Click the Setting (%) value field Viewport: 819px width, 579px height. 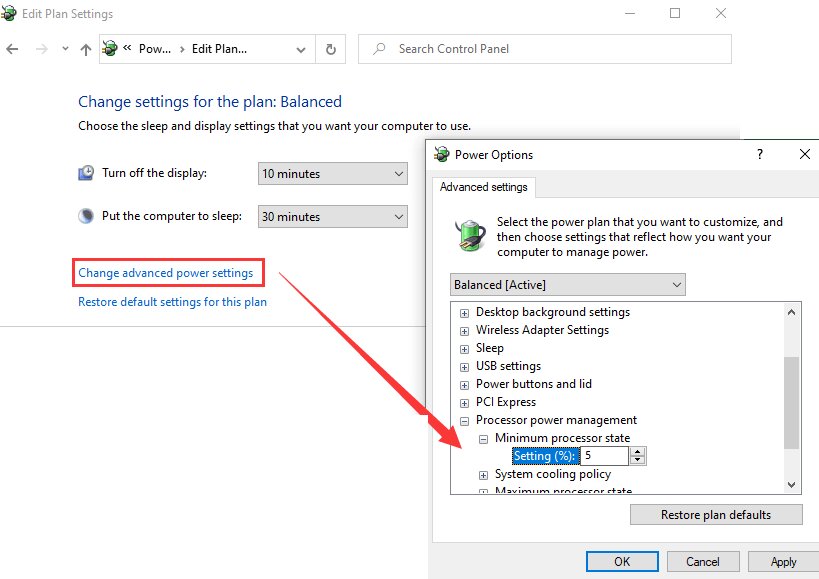coord(604,456)
